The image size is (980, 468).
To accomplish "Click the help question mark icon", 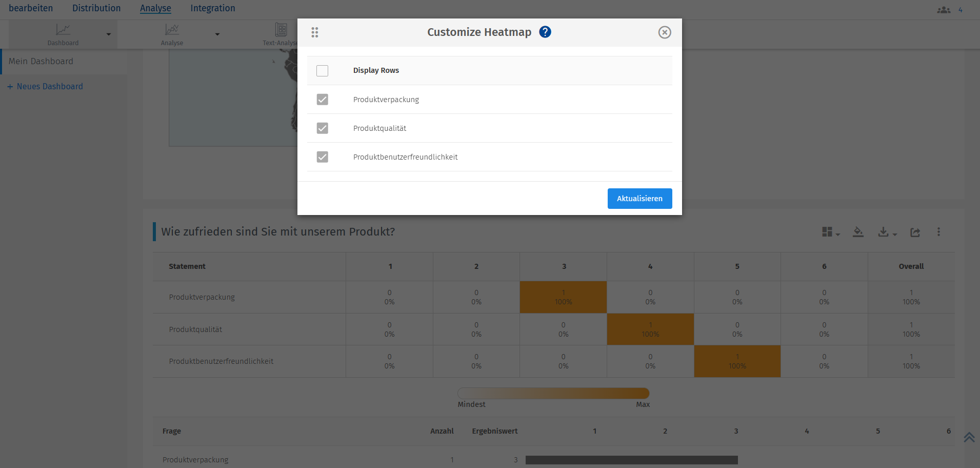I will point(545,32).
